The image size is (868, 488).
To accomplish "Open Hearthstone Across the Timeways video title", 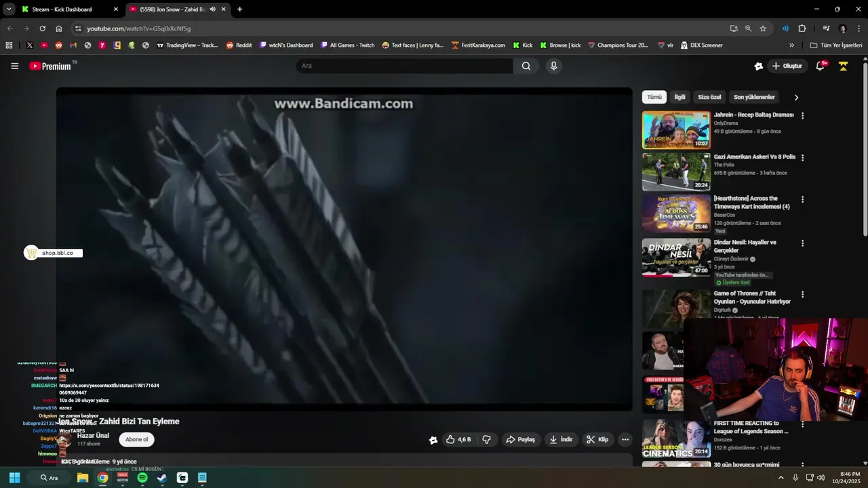I will tap(751, 203).
